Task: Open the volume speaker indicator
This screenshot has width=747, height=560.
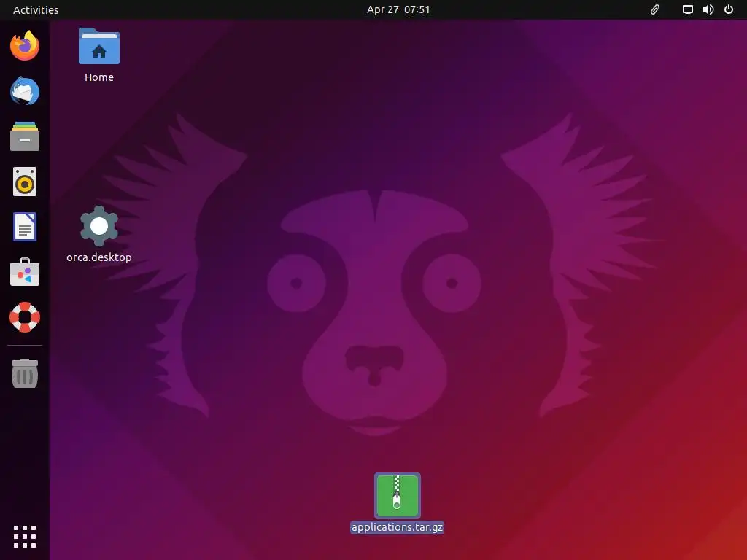Action: (708, 9)
